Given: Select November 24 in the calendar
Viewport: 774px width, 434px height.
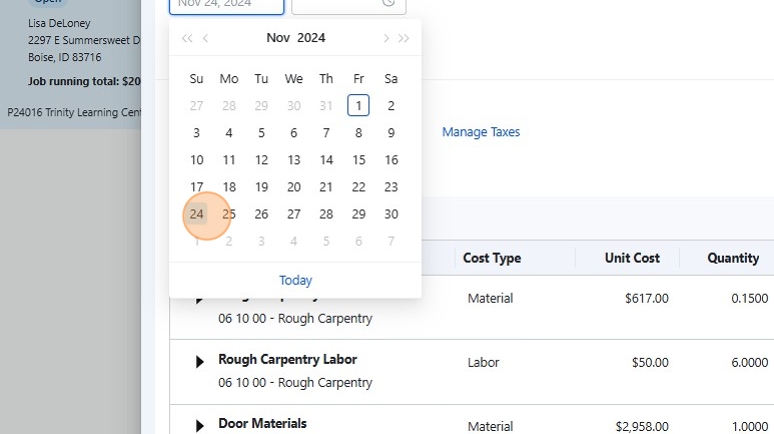Looking at the screenshot, I should tap(197, 214).
